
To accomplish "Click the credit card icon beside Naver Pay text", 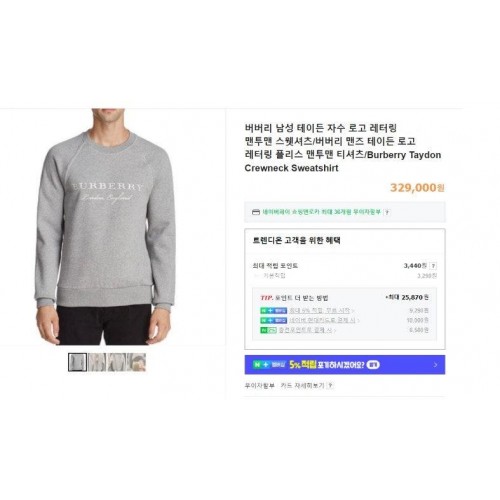I will [x=256, y=212].
